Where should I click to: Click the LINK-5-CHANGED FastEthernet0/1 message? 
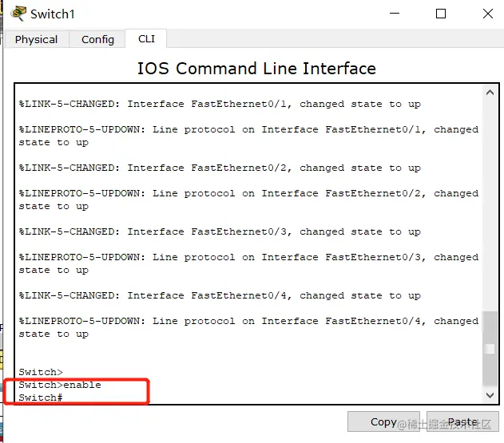[220, 104]
